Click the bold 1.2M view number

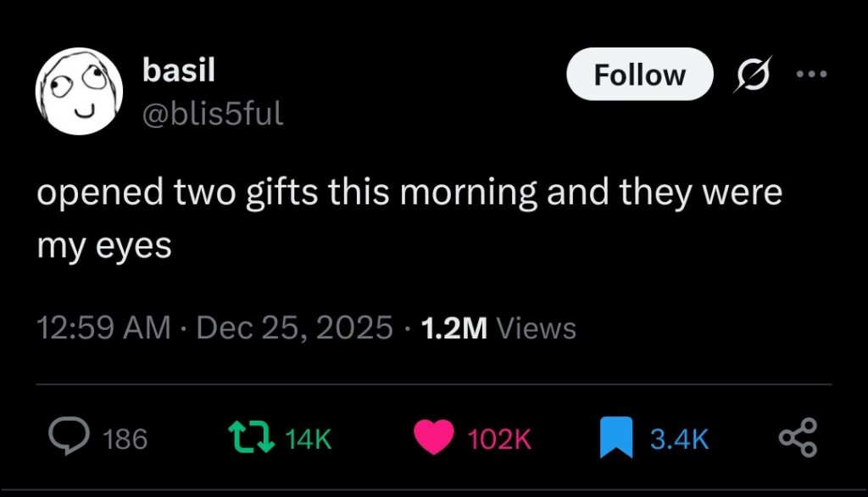(x=453, y=327)
